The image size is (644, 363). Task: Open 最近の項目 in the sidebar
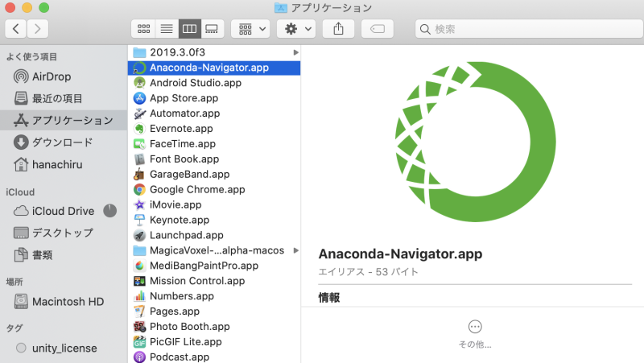pyautogui.click(x=64, y=98)
